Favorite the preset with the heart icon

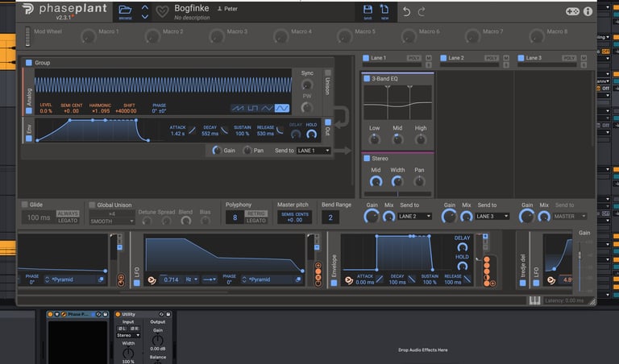coord(162,11)
